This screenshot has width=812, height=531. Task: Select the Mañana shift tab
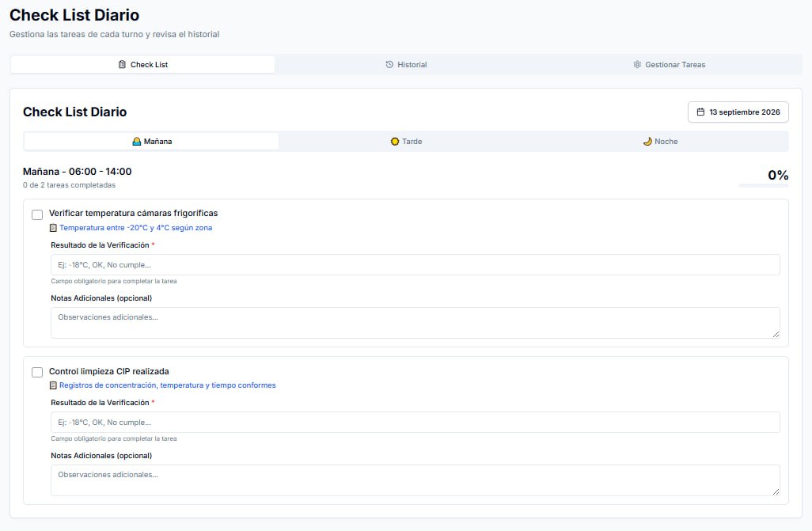click(x=151, y=142)
